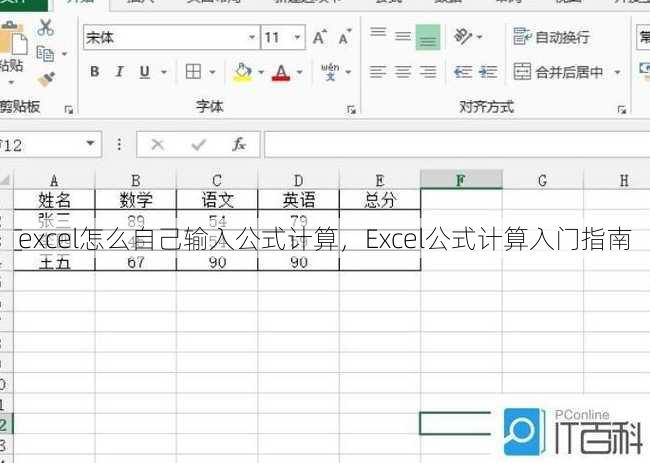
Task: Select top align icon
Action: coord(378,32)
